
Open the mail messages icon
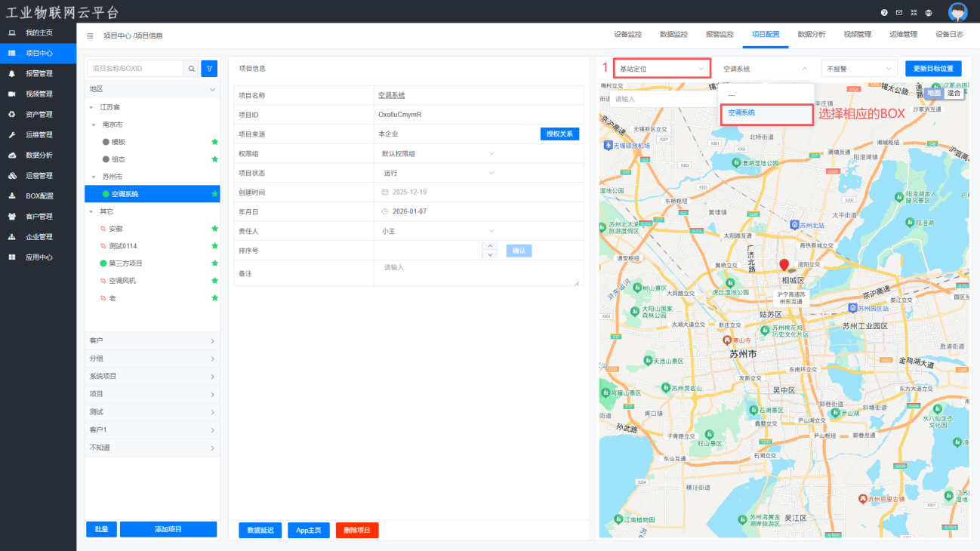[x=898, y=13]
